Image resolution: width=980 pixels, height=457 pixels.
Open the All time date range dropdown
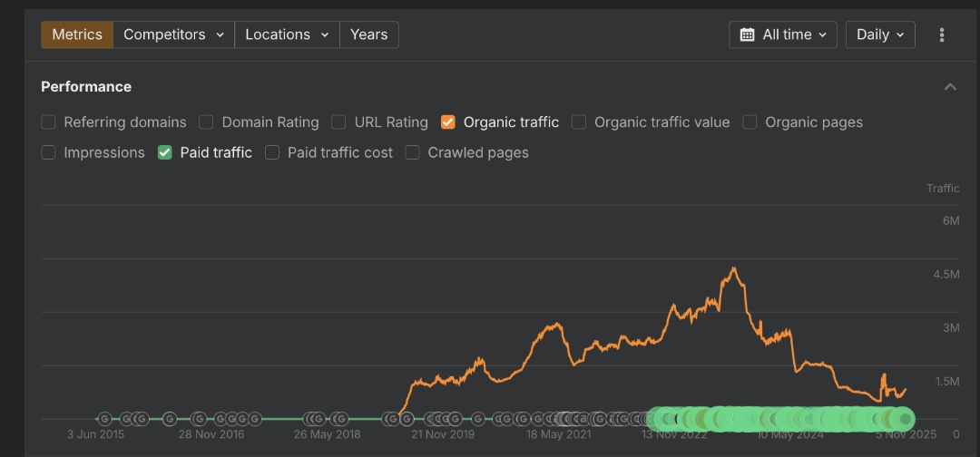[782, 35]
